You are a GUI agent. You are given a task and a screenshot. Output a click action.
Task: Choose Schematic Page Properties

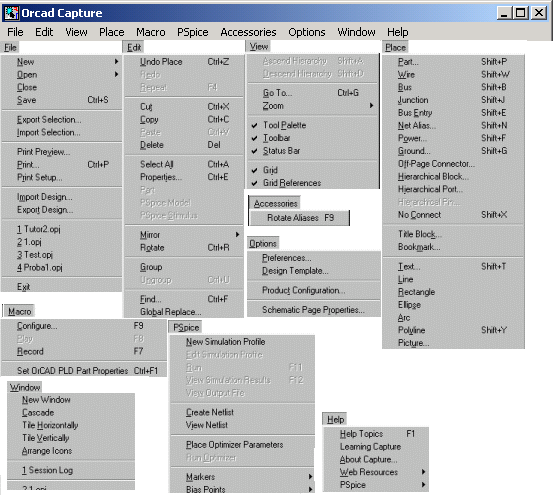pos(314,310)
